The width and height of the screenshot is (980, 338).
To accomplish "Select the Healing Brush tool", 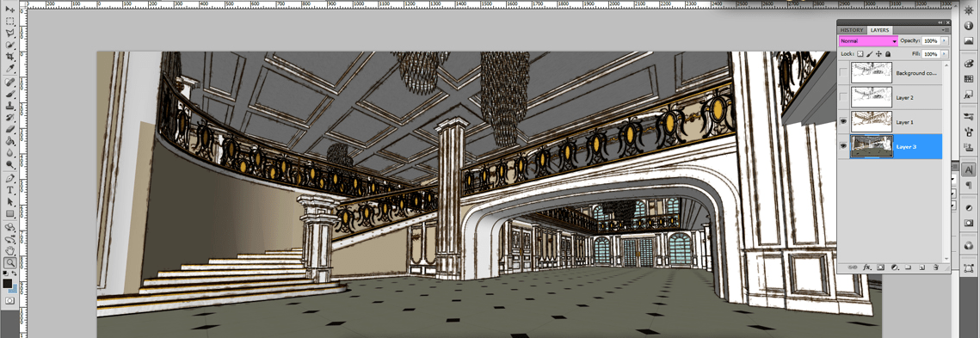I will (x=10, y=82).
